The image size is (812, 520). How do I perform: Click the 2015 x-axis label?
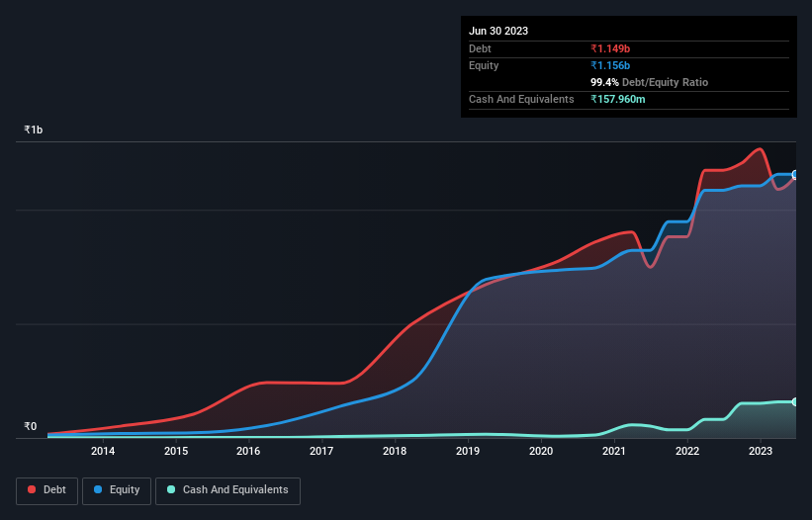[x=176, y=451]
